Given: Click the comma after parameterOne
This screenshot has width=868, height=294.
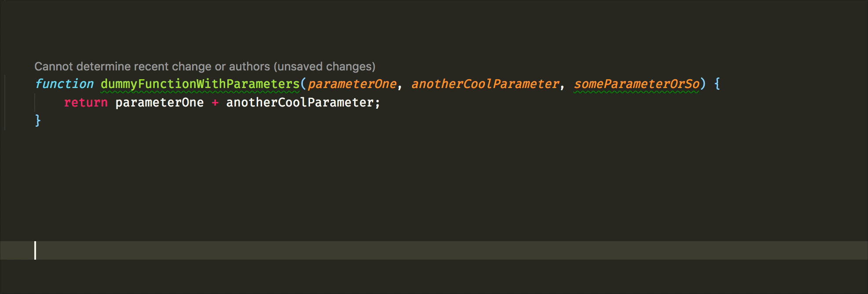Looking at the screenshot, I should (x=400, y=85).
